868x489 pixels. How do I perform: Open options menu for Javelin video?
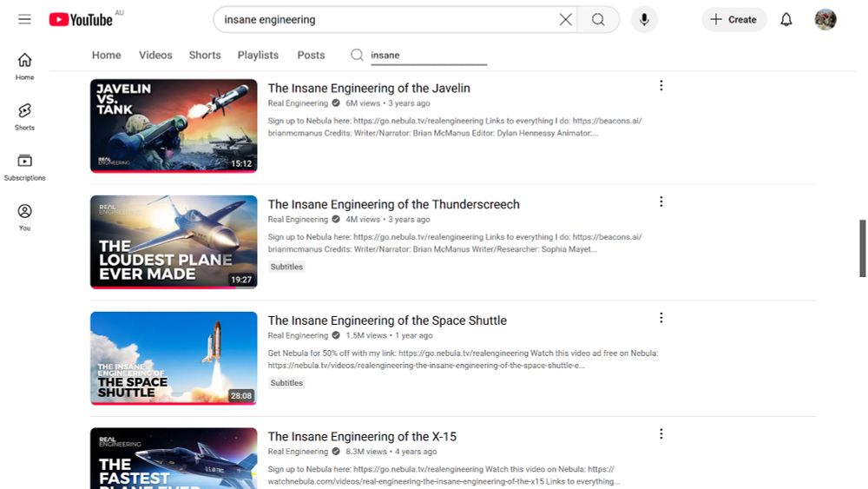661,85
